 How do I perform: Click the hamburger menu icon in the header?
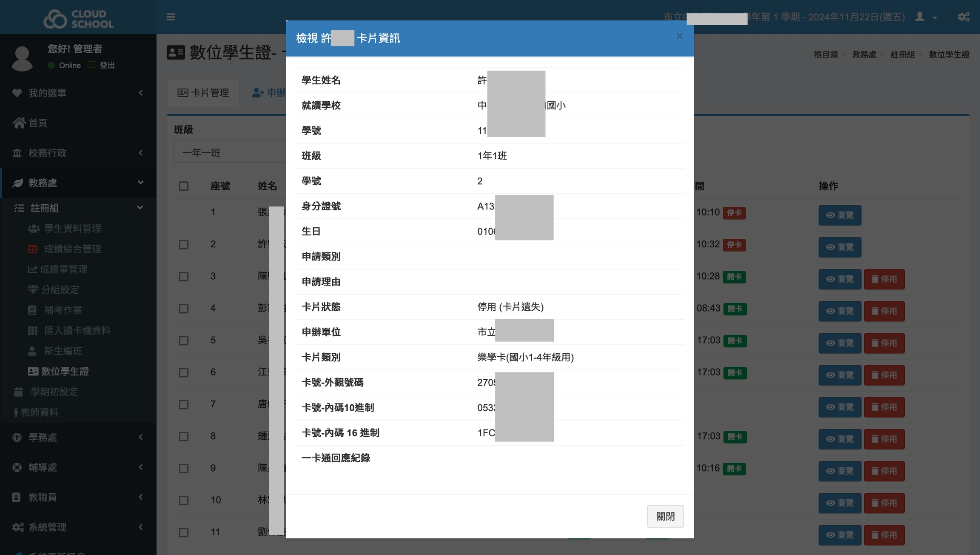[x=171, y=17]
